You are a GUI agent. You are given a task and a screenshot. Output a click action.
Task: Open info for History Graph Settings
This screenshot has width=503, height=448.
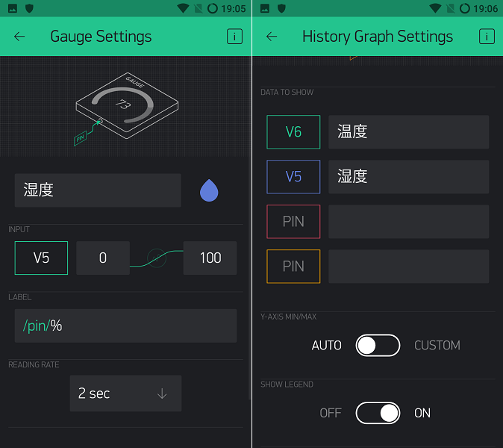[x=487, y=37]
